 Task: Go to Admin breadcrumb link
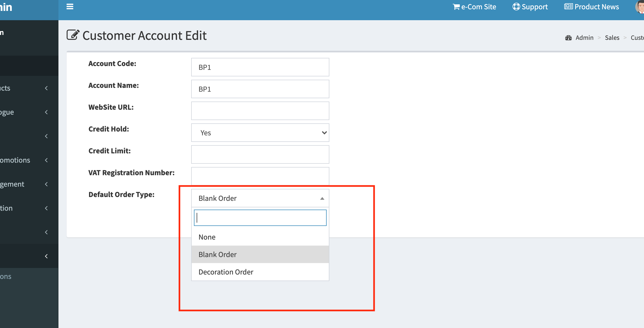(584, 38)
